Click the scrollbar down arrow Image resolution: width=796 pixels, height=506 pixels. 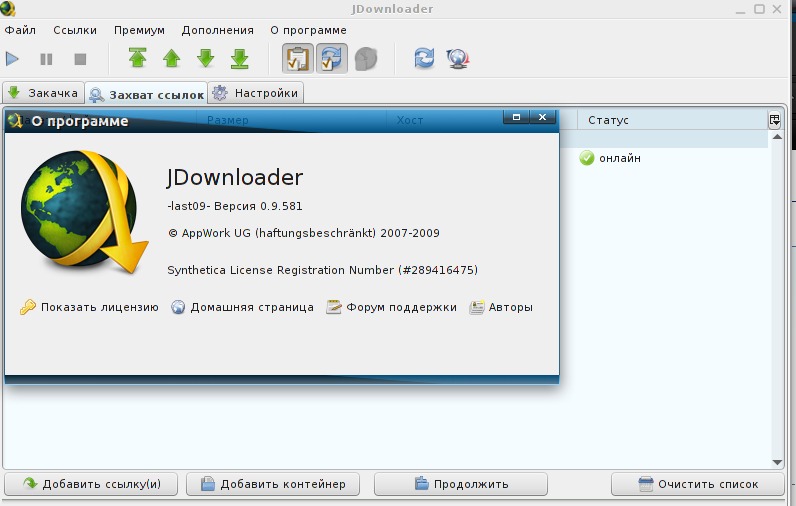[777, 462]
